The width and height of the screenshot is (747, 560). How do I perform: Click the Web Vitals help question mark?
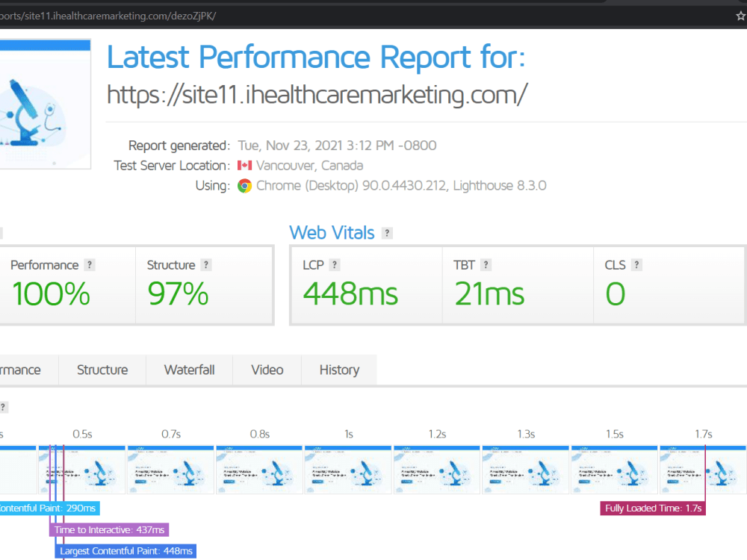(387, 233)
